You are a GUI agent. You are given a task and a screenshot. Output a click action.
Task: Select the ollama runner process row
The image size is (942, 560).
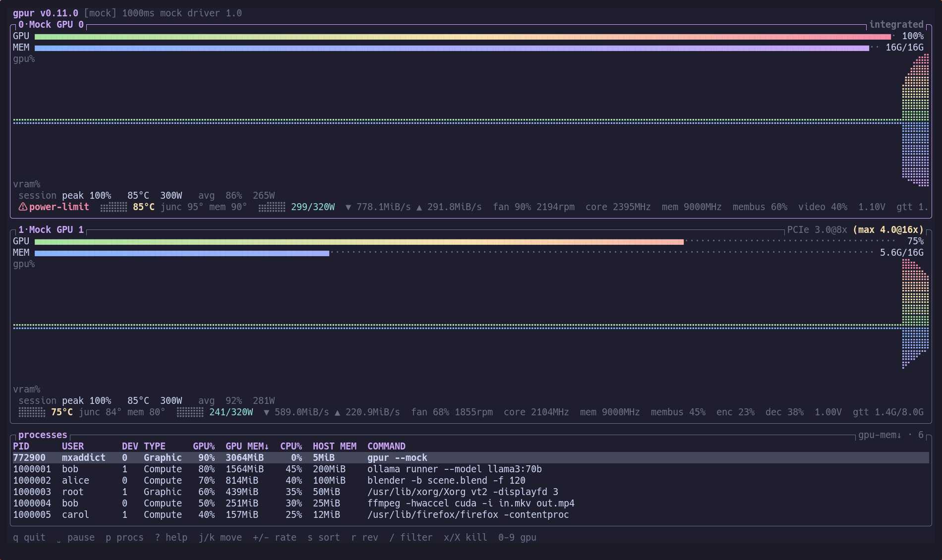coord(471,469)
